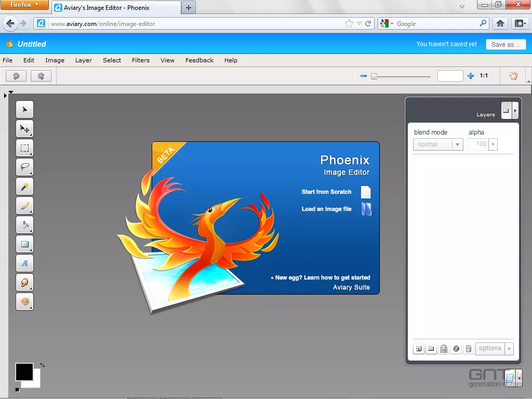Pick the Magic Wand tool
The image size is (532, 399).
(x=24, y=186)
